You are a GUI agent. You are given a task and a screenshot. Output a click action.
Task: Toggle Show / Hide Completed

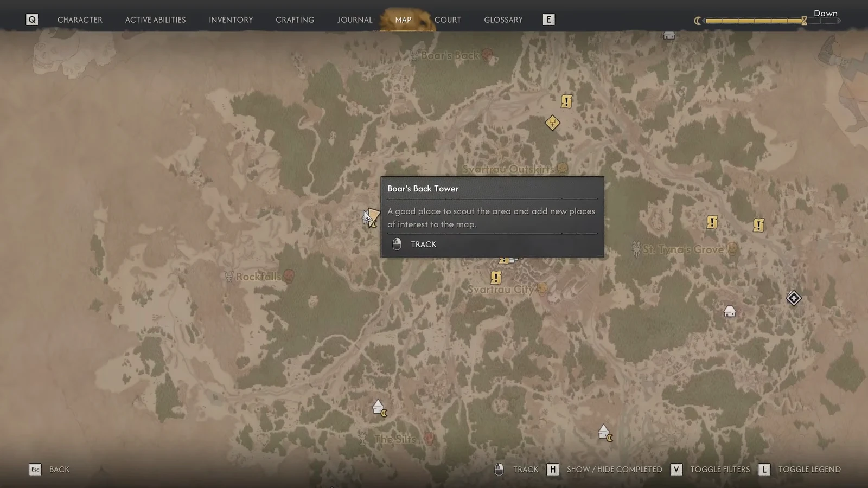click(614, 470)
